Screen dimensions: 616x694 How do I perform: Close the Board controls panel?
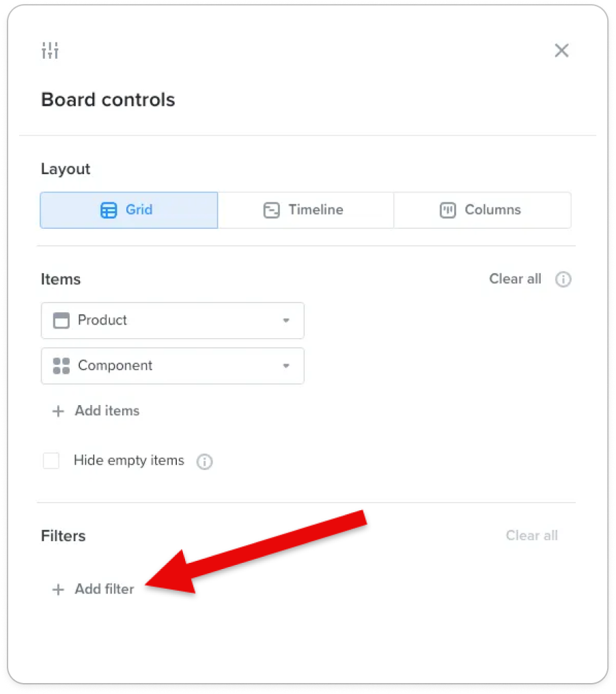tap(561, 51)
